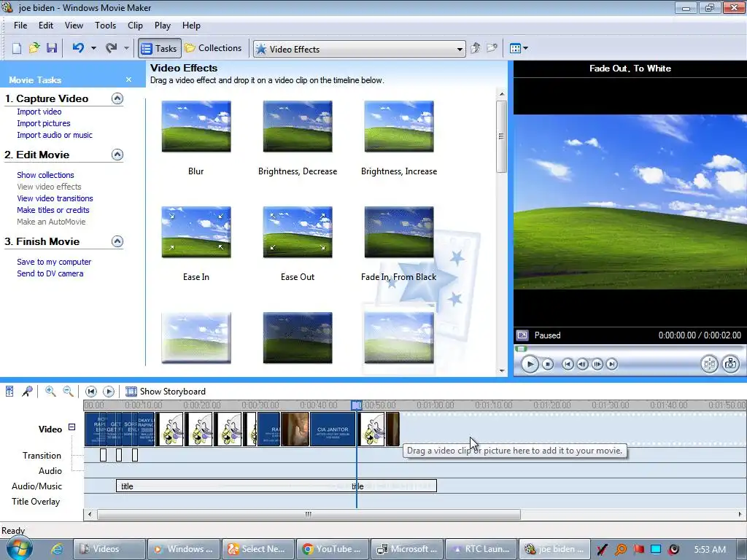Collapse the Capture Video section
Image resolution: width=747 pixels, height=560 pixels.
tap(117, 98)
